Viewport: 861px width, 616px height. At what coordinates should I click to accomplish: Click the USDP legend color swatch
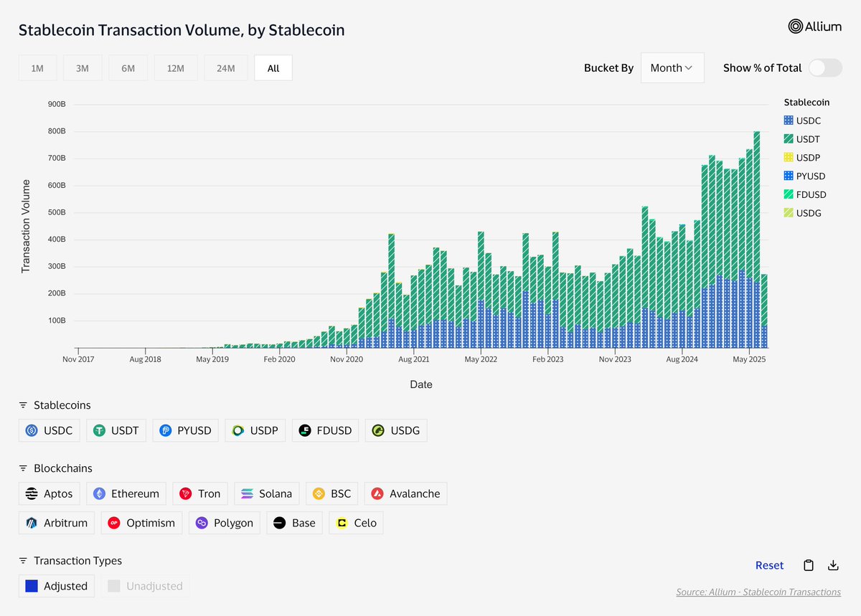point(789,158)
